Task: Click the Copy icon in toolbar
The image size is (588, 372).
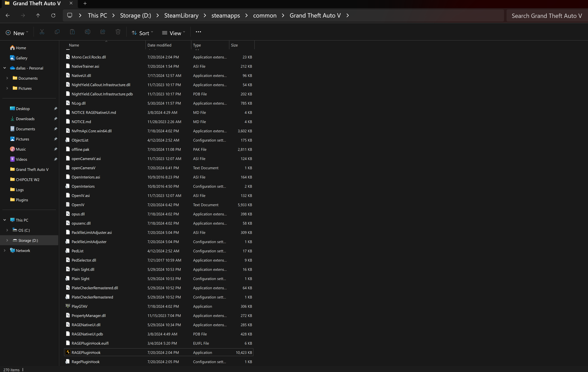Action: click(x=57, y=32)
